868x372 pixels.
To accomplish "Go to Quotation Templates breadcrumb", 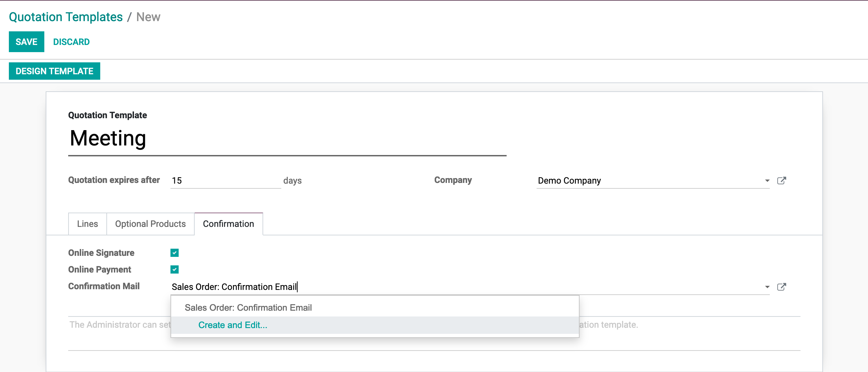I will (x=66, y=17).
